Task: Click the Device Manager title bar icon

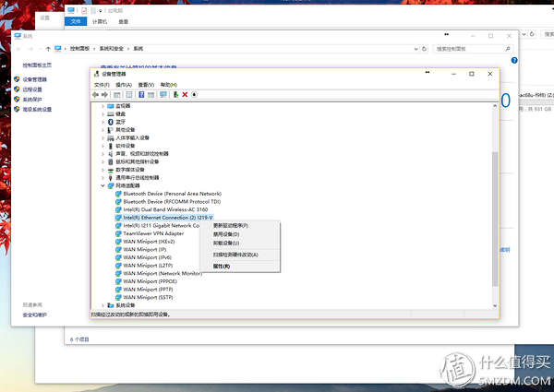Action: (96, 74)
